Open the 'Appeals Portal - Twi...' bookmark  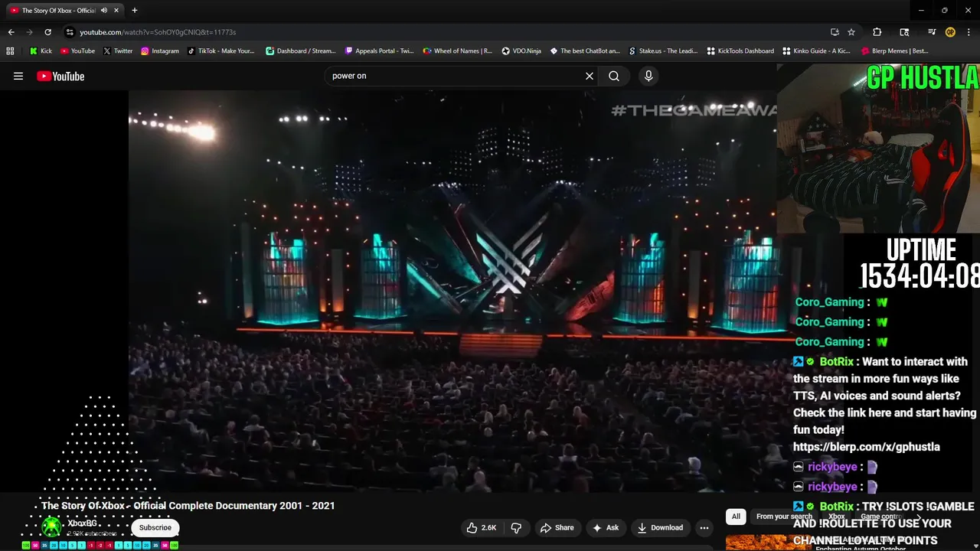(379, 51)
